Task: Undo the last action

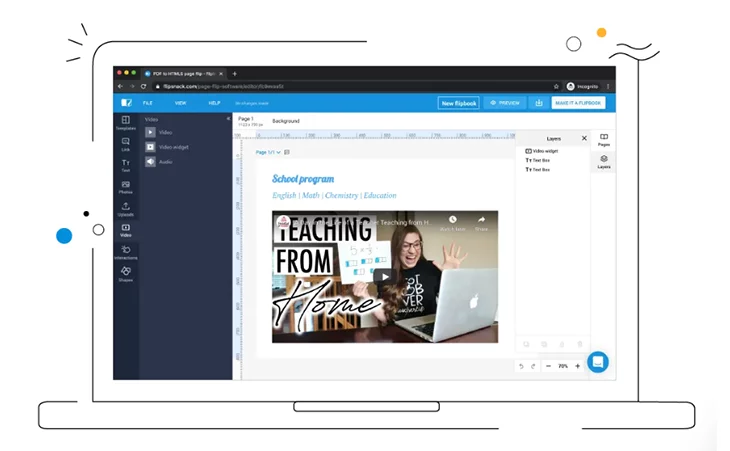Action: (x=521, y=366)
